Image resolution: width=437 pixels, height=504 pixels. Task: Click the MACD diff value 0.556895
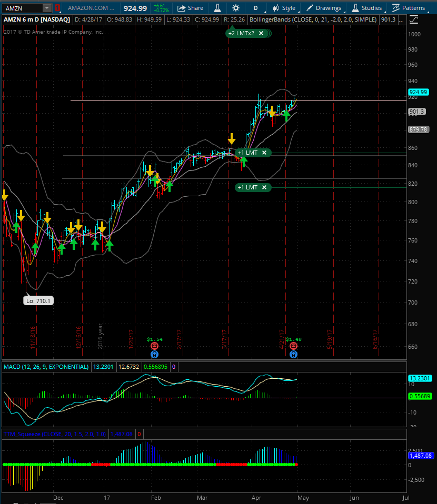(155, 367)
